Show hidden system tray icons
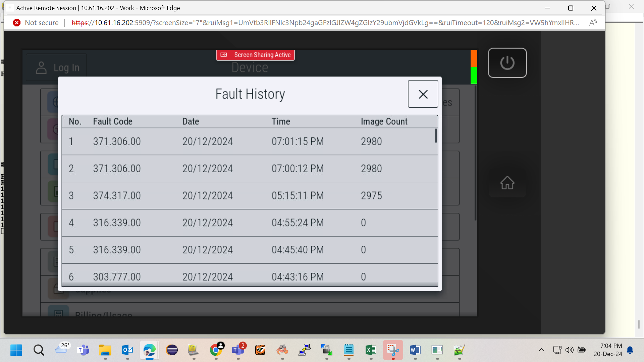The width and height of the screenshot is (644, 362). (541, 350)
